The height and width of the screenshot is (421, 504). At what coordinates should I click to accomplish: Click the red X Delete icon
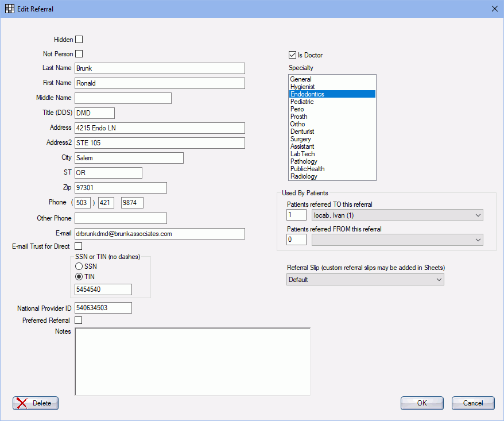tap(22, 403)
